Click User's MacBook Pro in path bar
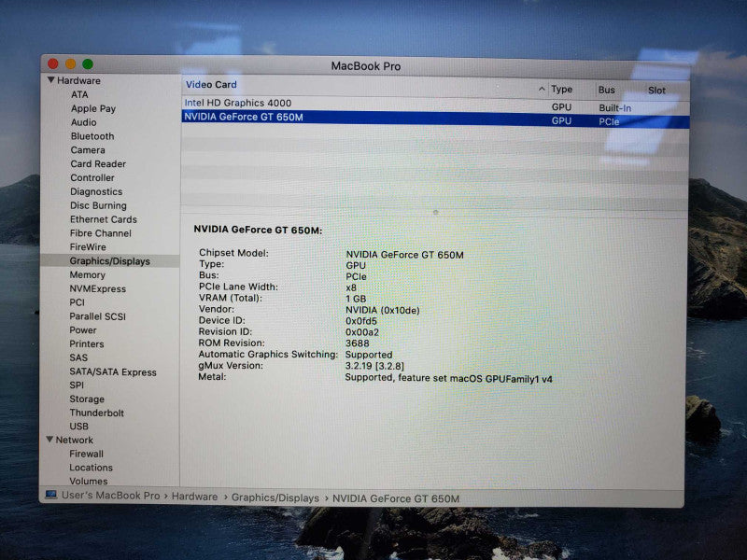 [110, 496]
